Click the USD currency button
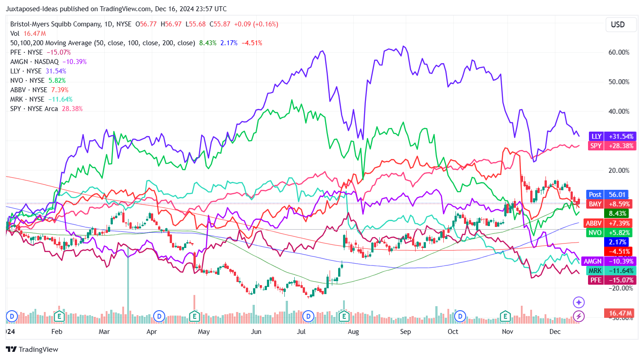The height and width of the screenshot is (359, 644). pyautogui.click(x=621, y=25)
